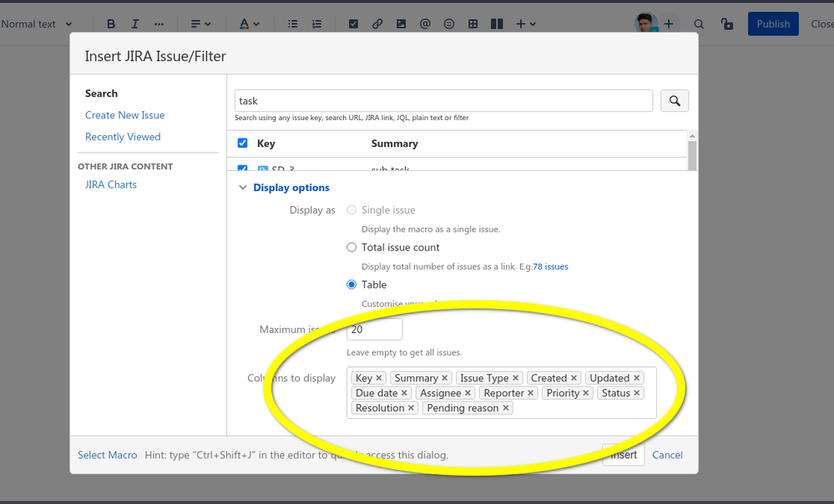Insert bullet list
Viewport: 834px width, 504px height.
click(x=292, y=24)
